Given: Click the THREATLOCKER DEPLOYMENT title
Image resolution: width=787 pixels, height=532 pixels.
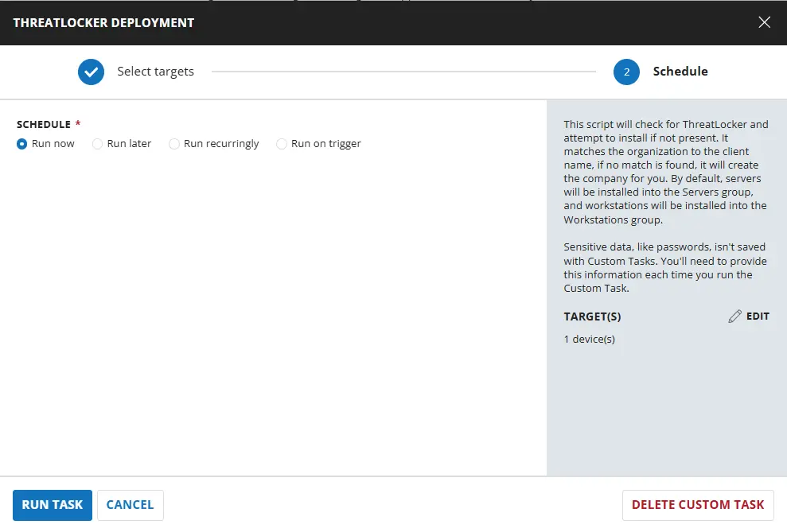Looking at the screenshot, I should click(x=103, y=23).
